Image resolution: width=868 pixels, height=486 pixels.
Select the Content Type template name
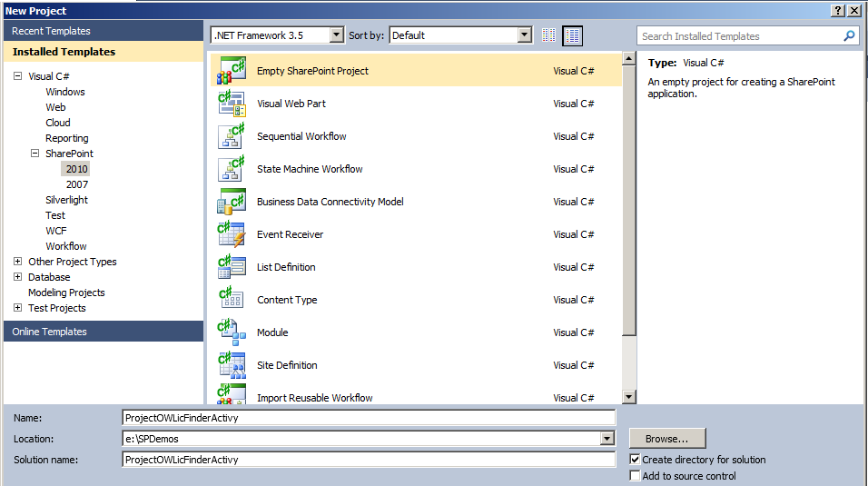[x=287, y=300]
